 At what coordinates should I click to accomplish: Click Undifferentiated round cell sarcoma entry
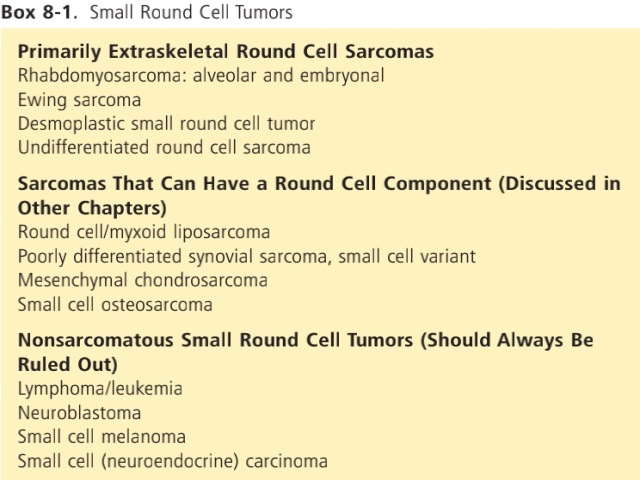[164, 147]
